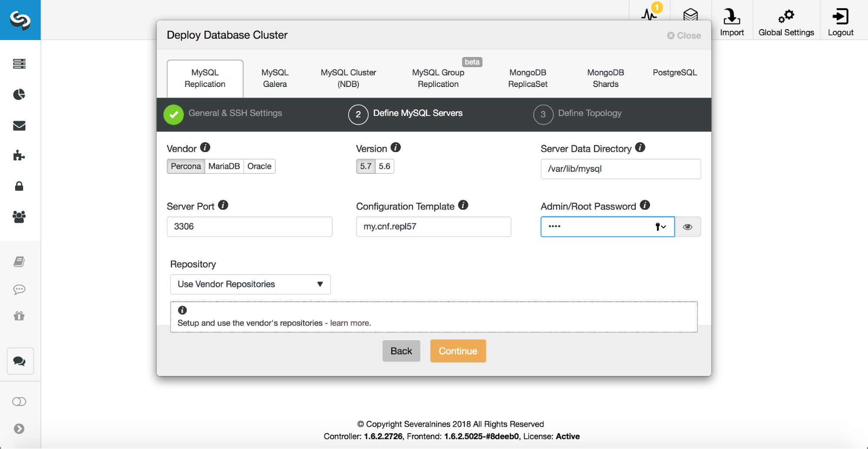This screenshot has height=449, width=868.
Task: Switch to MongoDB Shards tab
Action: pyautogui.click(x=605, y=78)
